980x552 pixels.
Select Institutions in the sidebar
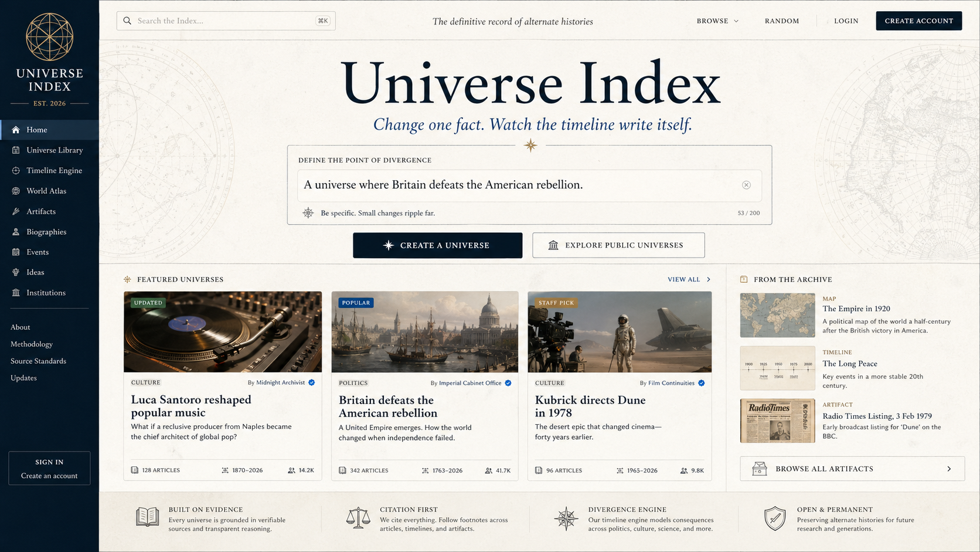46,293
